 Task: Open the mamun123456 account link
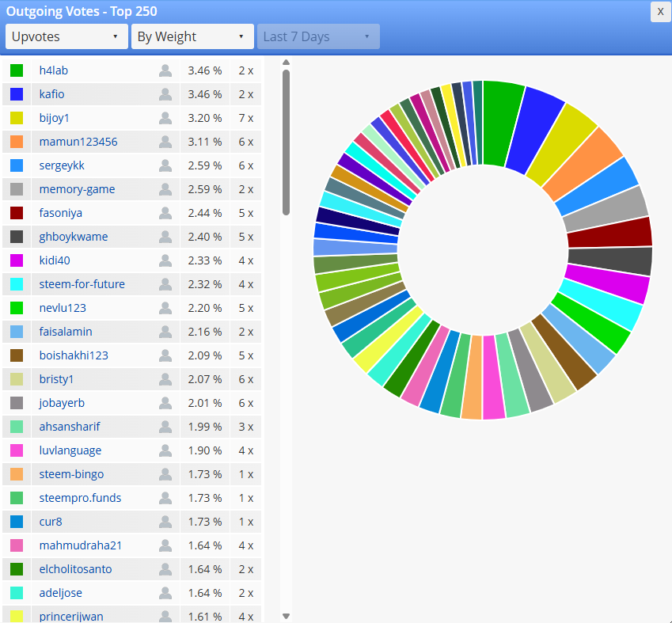[78, 142]
